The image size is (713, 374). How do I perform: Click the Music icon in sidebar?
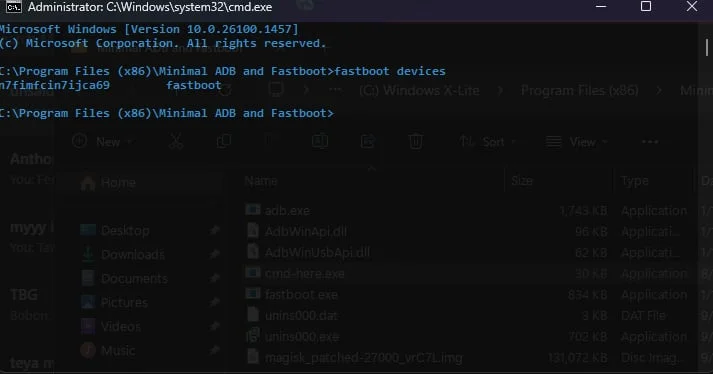pos(88,350)
